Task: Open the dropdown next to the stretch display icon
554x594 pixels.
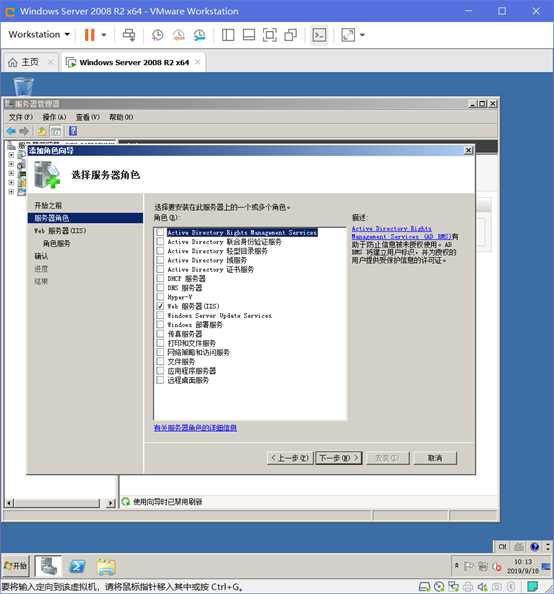Action: [x=362, y=35]
